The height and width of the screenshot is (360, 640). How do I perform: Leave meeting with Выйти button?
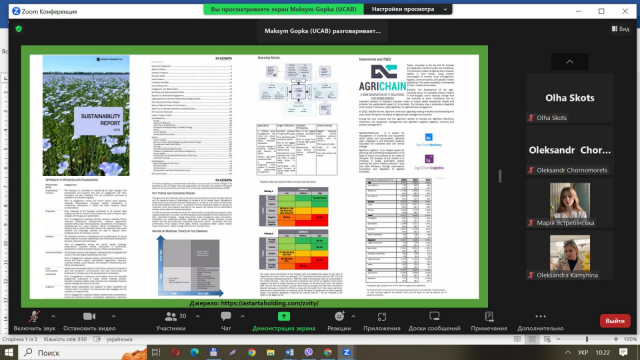[615, 321]
